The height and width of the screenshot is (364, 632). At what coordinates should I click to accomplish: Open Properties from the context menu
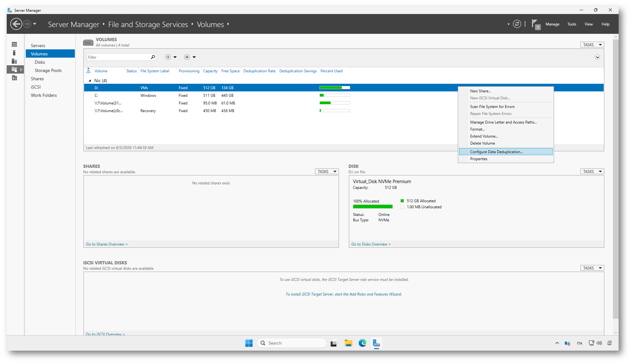tap(506, 159)
